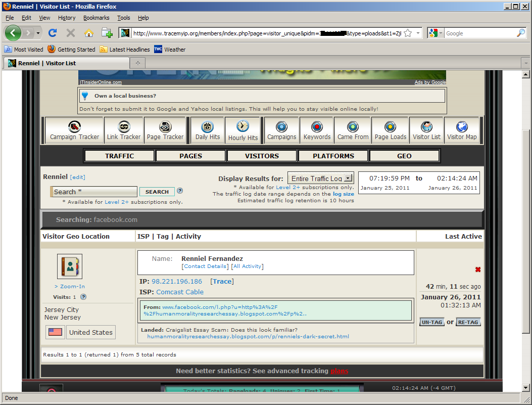Go to the Firefox home page
This screenshot has height=405, width=532.
[x=89, y=33]
